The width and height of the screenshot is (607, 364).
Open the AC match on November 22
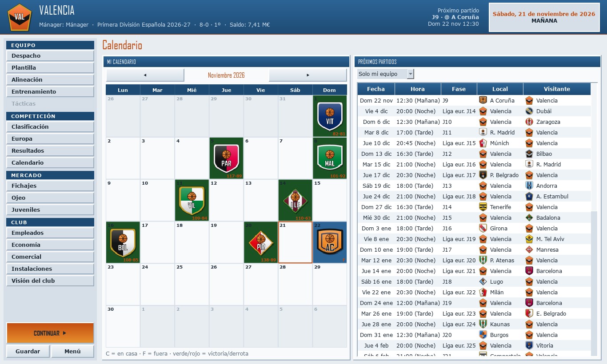pyautogui.click(x=330, y=242)
